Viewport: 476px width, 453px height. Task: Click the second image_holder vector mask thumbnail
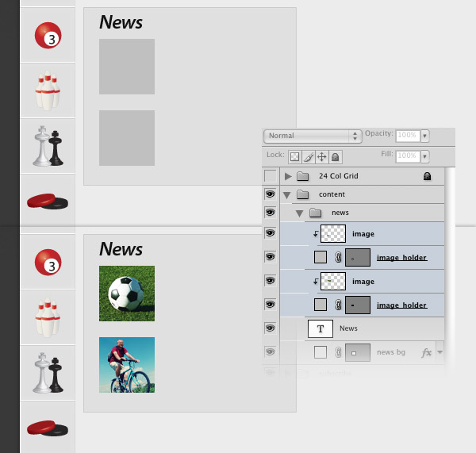pos(358,305)
